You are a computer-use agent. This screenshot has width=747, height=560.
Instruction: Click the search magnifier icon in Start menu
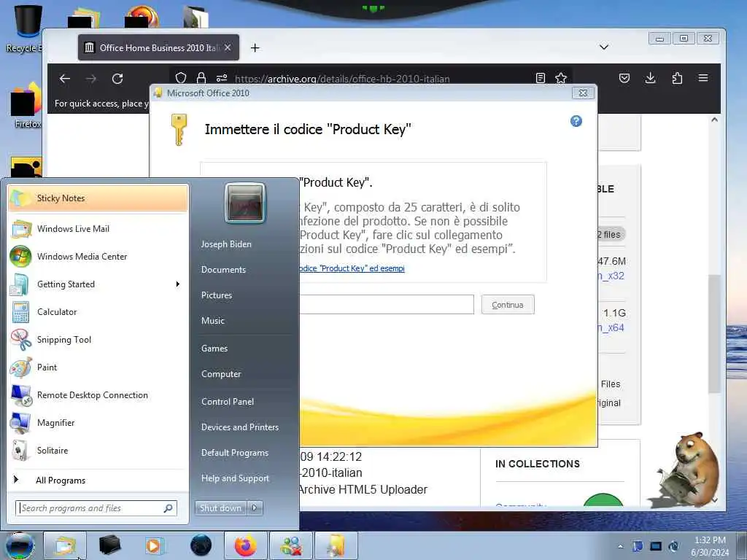169,508
